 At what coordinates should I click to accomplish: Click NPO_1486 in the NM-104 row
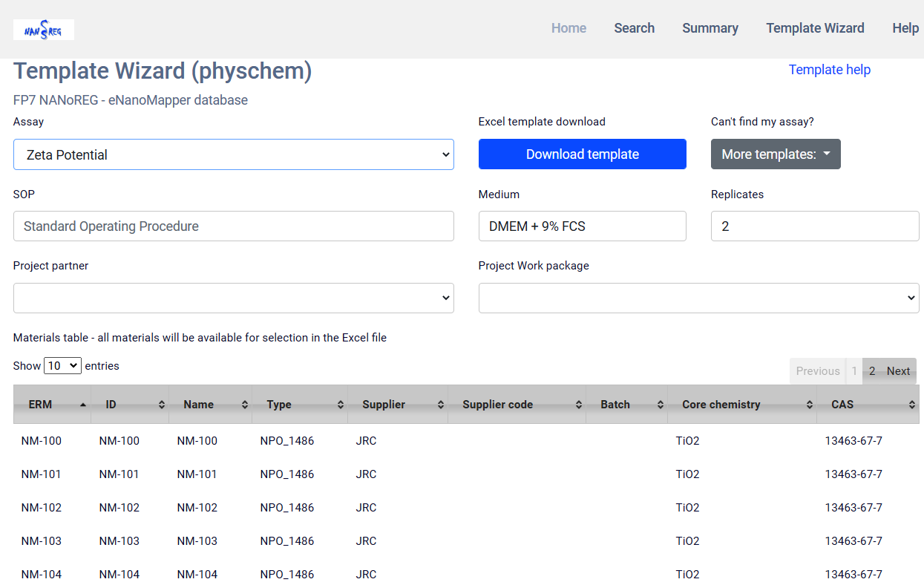point(287,575)
